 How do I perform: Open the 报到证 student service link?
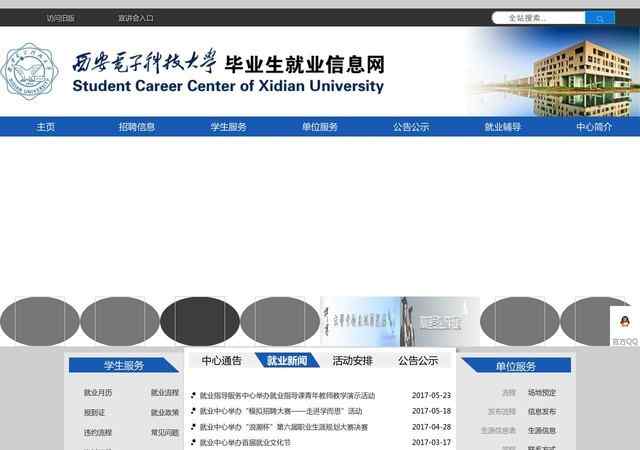94,412
